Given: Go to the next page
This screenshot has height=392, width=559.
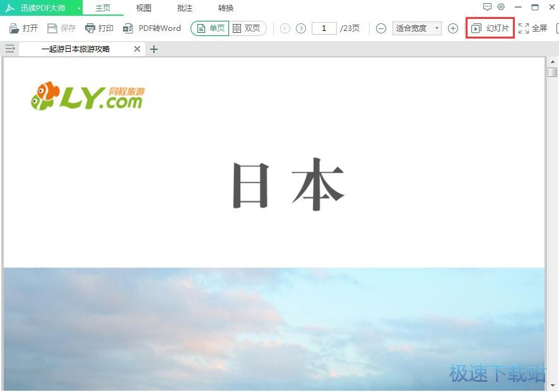Looking at the screenshot, I should [301, 28].
